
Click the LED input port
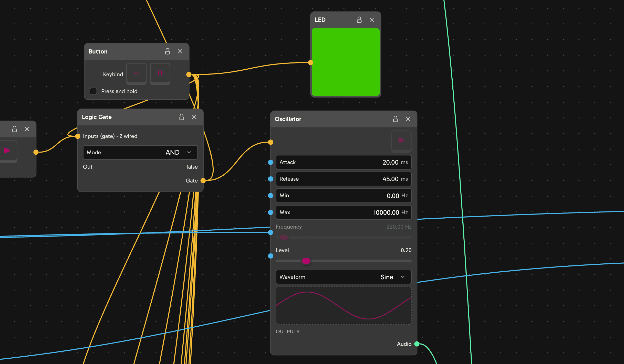tap(311, 62)
